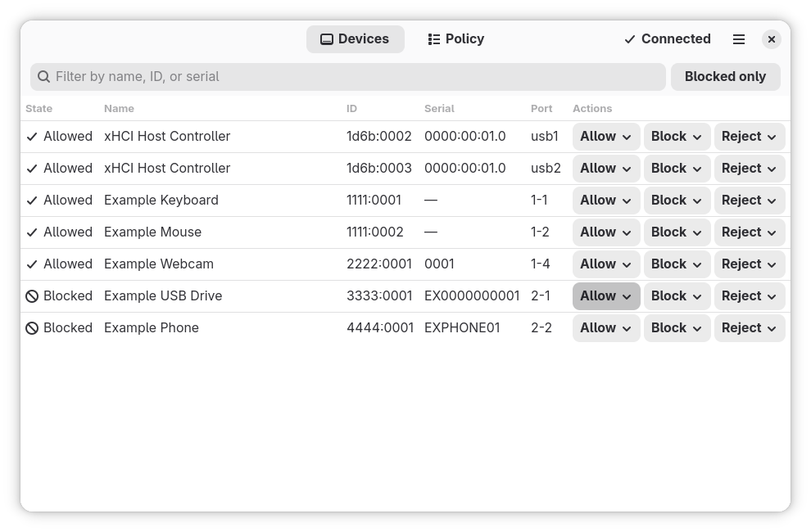Click the allowed checkmark for Example Webcam
The width and height of the screenshot is (811, 532).
tap(32, 264)
